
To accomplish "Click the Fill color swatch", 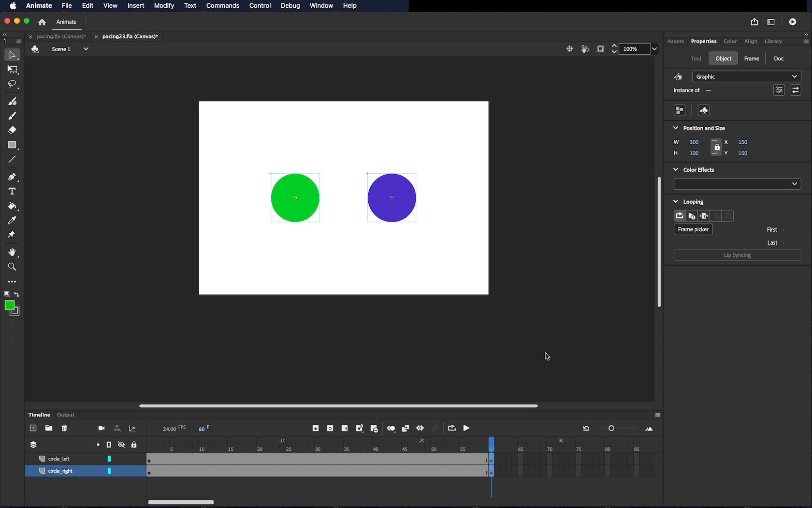I will tap(9, 305).
